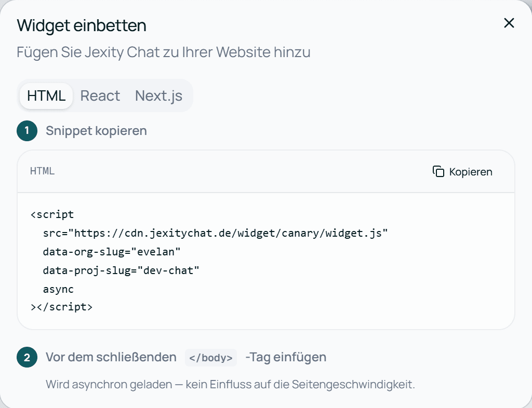Switch to the React tab
This screenshot has width=532, height=408.
[100, 96]
